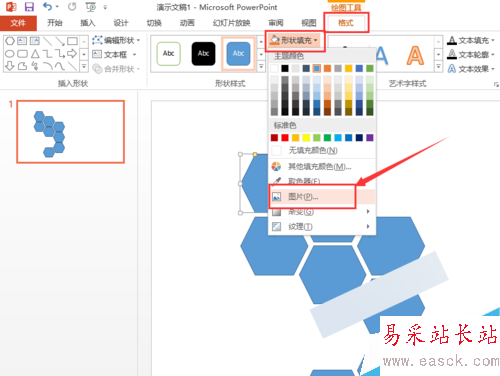Switch to the 切换 Transitions tab
This screenshot has height=376, width=500.
tap(154, 23)
